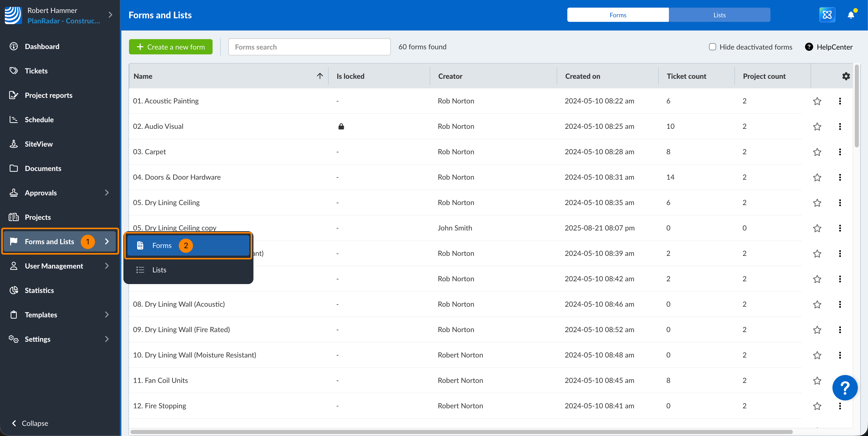Expand the Settings sidebar chevron

click(107, 339)
